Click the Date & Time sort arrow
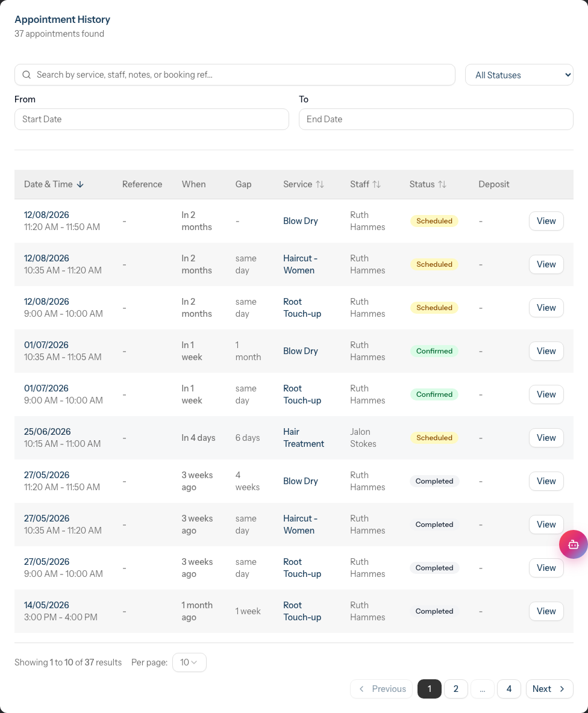This screenshot has height=713, width=588. tap(81, 184)
